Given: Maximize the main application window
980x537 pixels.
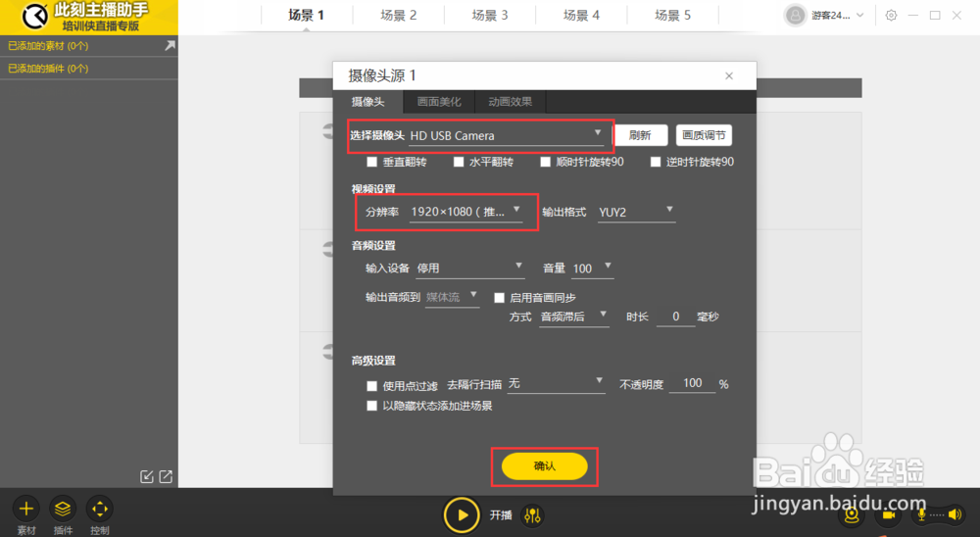Looking at the screenshot, I should point(935,15).
